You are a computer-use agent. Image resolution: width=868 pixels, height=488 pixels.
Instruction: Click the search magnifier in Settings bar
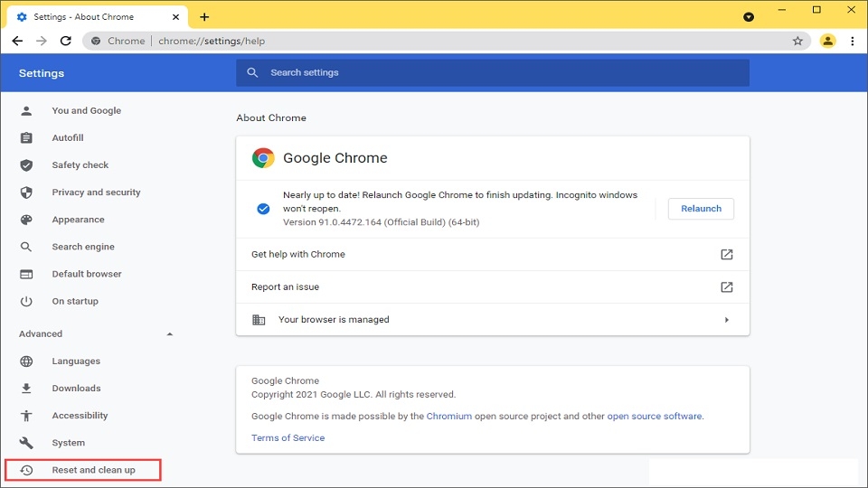[x=252, y=72]
